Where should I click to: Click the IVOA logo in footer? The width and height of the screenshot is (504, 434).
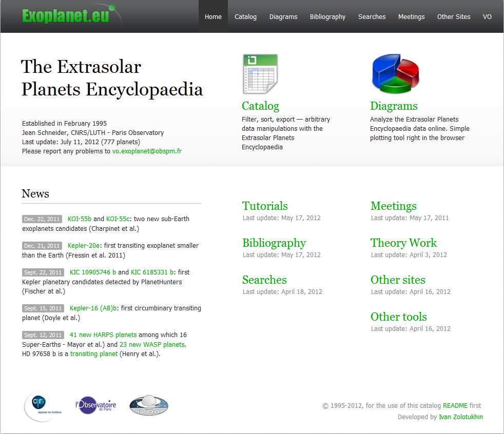point(149,405)
